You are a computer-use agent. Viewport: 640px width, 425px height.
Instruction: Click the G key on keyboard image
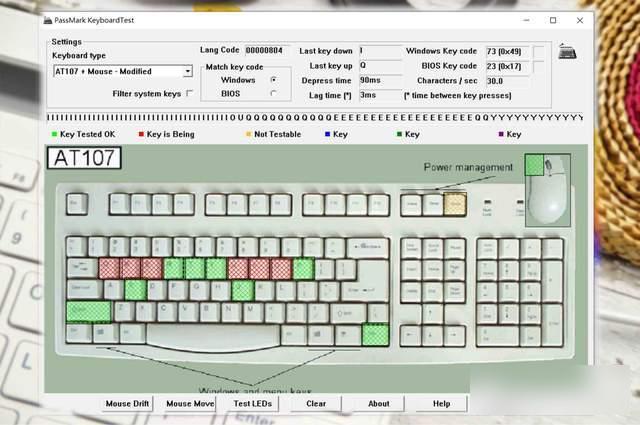pyautogui.click(x=200, y=290)
